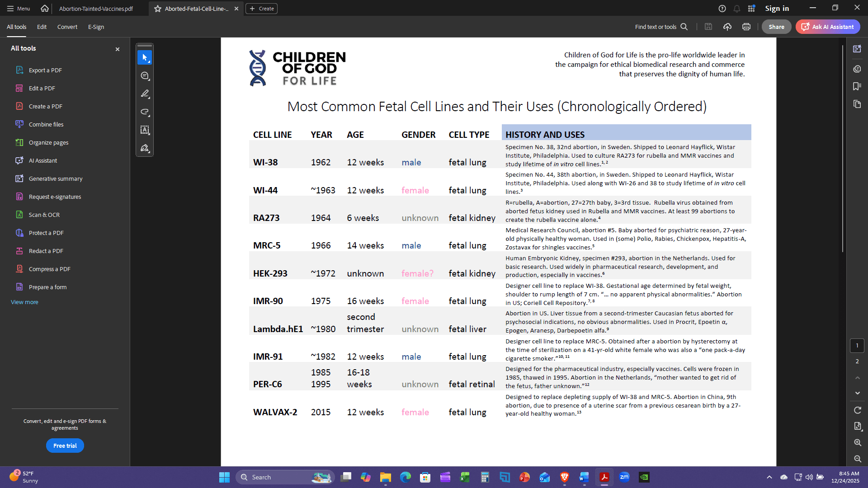868x488 pixels.
Task: Click the Free trial button
Action: (x=65, y=446)
